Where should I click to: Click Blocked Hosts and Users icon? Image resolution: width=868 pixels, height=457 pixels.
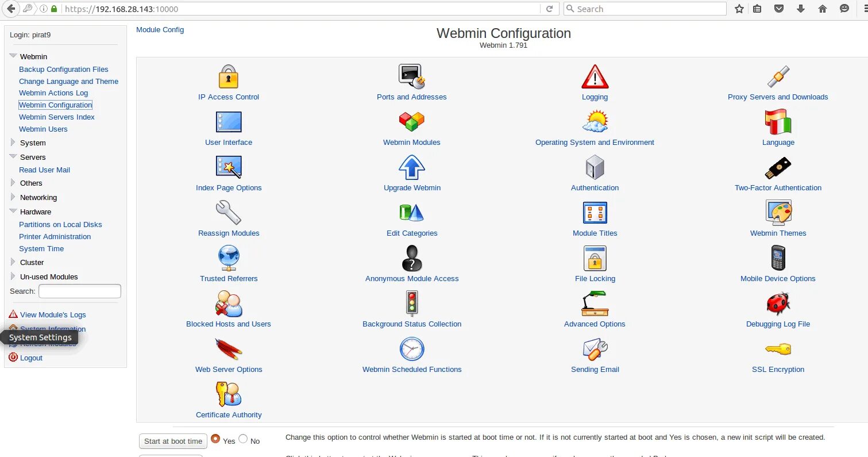point(229,304)
